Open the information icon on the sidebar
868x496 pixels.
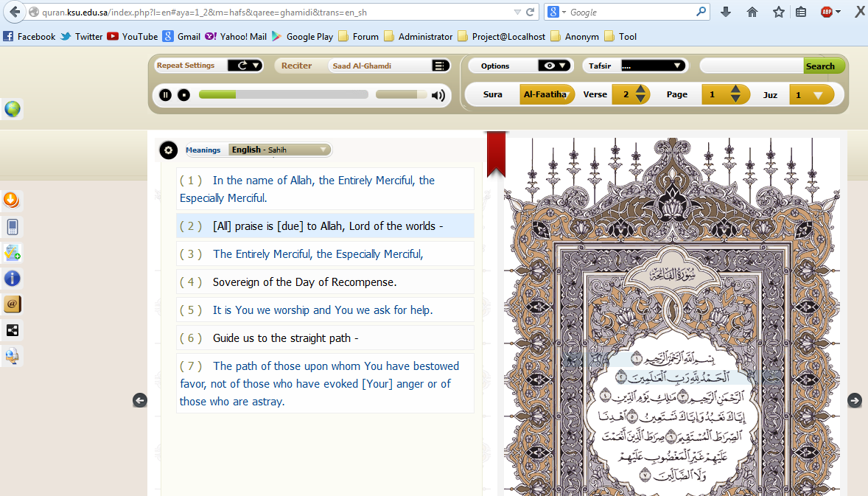click(12, 279)
